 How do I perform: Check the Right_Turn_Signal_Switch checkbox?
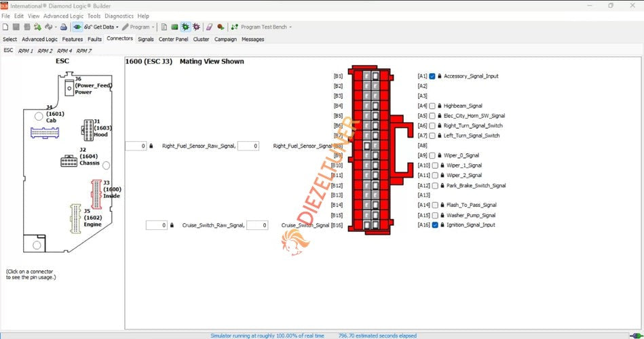(x=432, y=126)
